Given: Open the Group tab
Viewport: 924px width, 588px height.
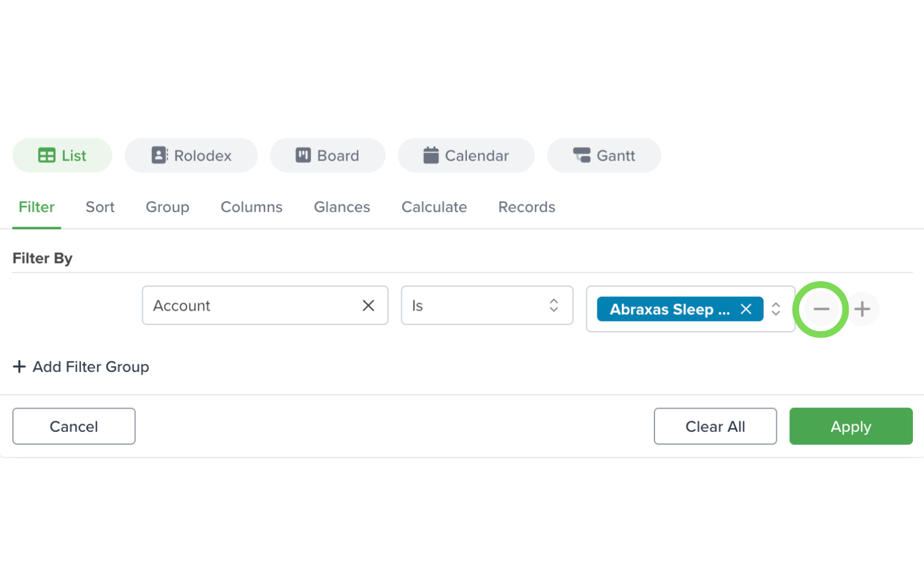Looking at the screenshot, I should (x=167, y=207).
